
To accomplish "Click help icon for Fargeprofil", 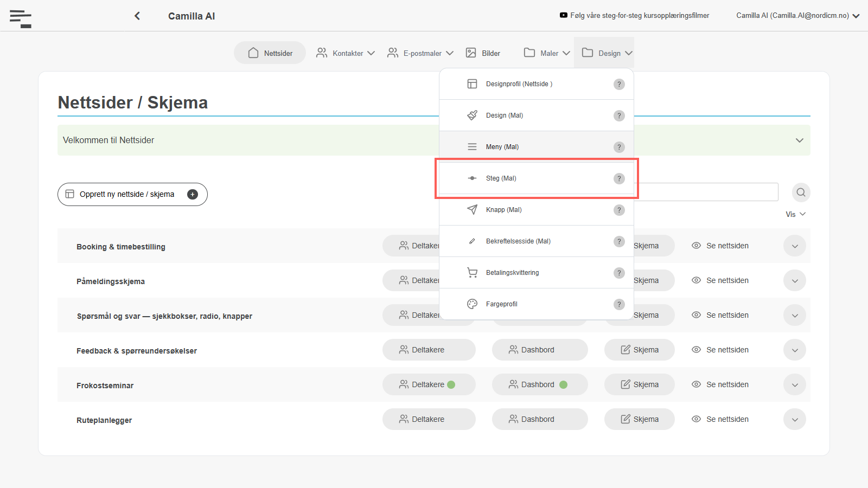I will 619,304.
